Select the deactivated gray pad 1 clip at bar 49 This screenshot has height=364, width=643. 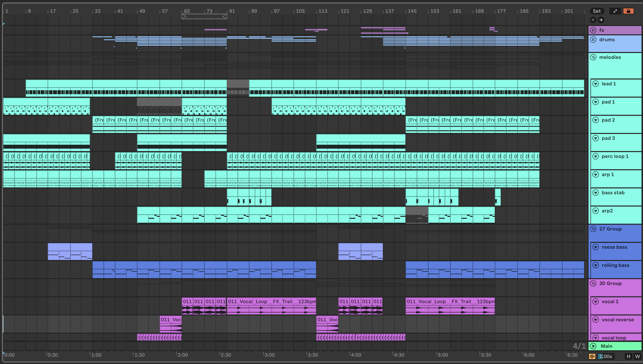[x=159, y=106]
